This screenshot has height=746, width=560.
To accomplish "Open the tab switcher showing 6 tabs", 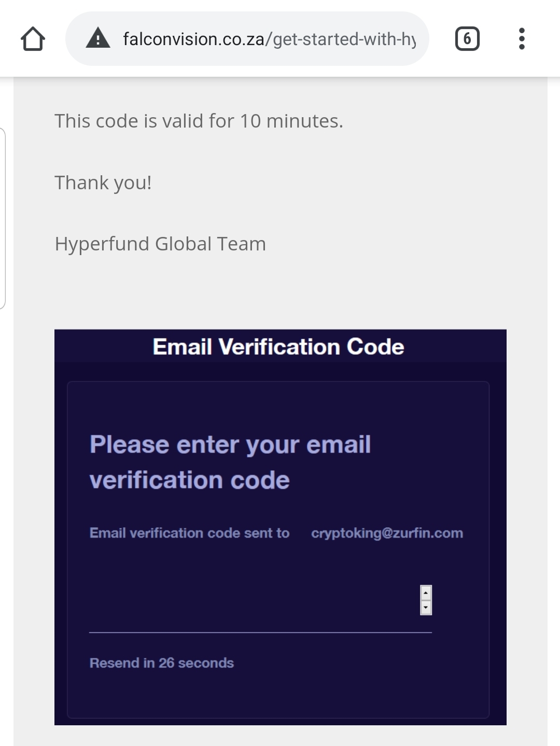I will tap(467, 39).
